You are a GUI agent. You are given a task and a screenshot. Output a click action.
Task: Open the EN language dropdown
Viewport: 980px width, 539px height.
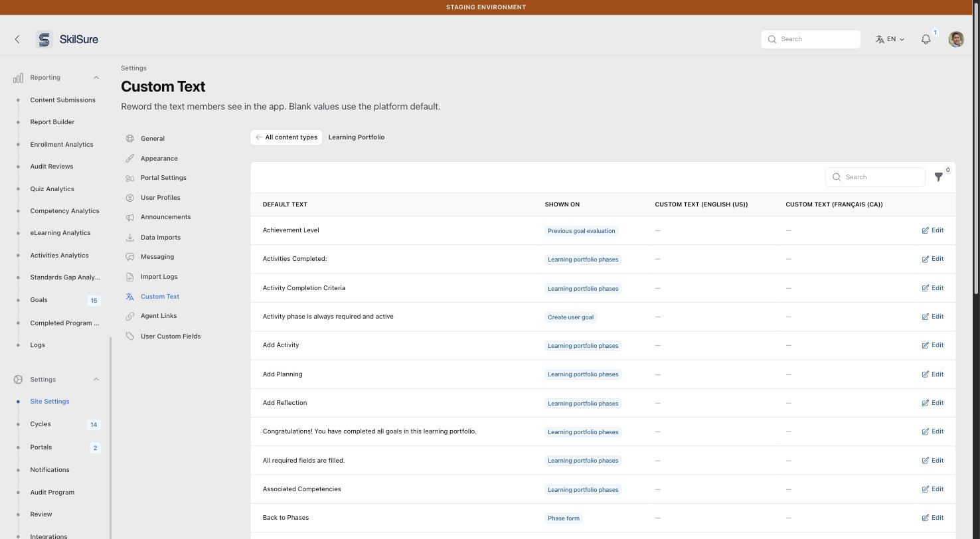pyautogui.click(x=890, y=39)
